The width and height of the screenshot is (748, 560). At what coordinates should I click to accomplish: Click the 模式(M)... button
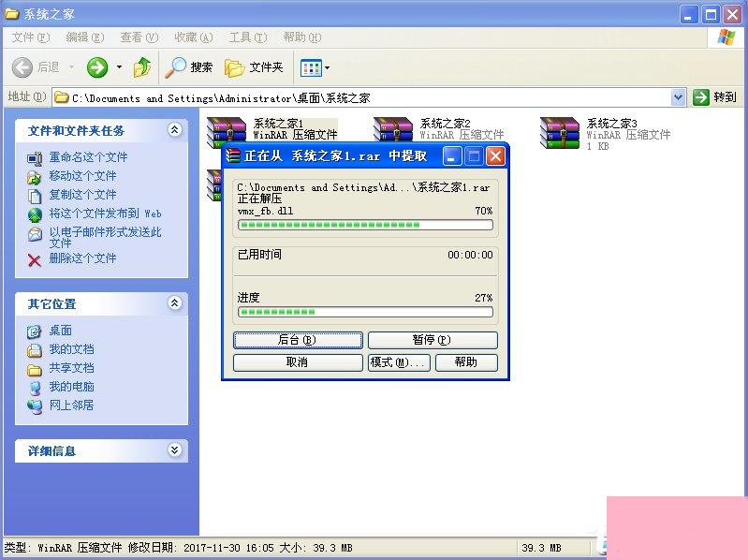coord(399,362)
